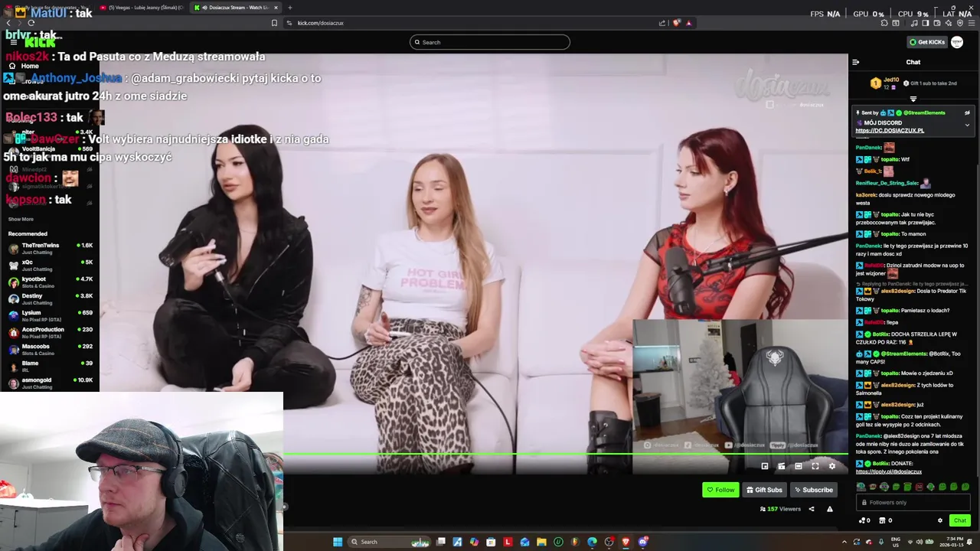The width and height of the screenshot is (980, 551).
Task: Open browser hamburger main menu
Action: [x=971, y=23]
